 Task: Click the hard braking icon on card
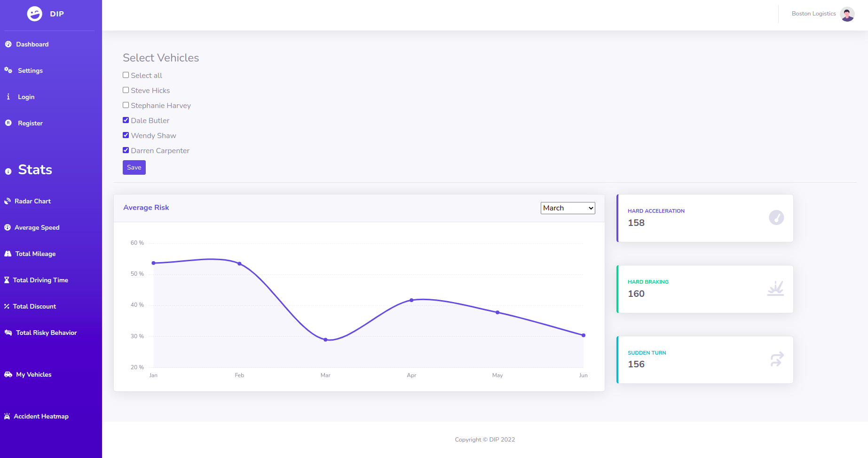pos(775,288)
